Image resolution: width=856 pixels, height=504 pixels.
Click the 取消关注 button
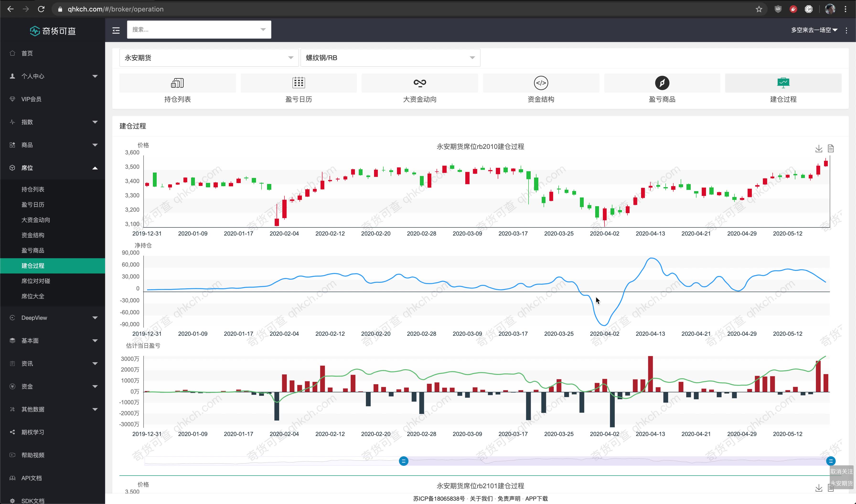[841, 471]
